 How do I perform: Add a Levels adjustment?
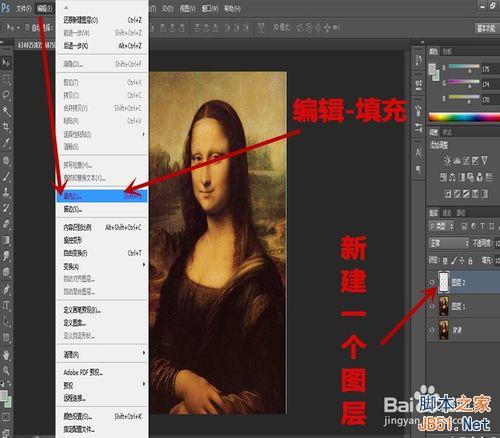(457, 161)
